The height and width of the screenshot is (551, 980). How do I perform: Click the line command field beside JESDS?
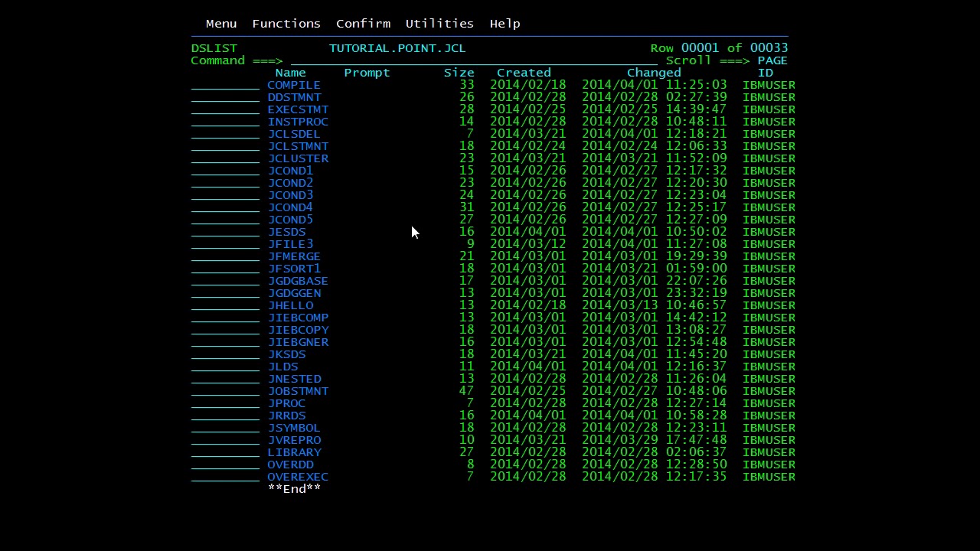pyautogui.click(x=225, y=232)
